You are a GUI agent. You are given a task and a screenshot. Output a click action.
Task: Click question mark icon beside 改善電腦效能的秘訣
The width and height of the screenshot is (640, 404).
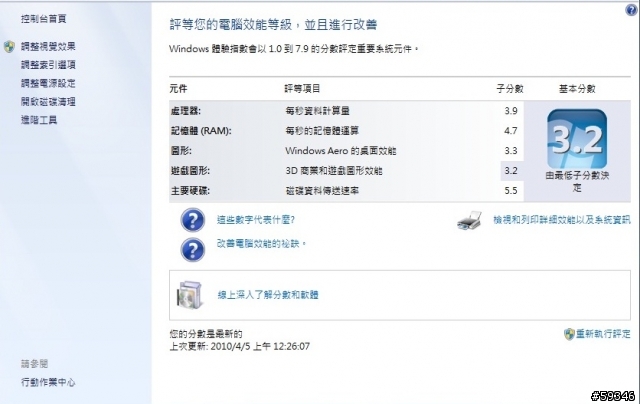193,249
